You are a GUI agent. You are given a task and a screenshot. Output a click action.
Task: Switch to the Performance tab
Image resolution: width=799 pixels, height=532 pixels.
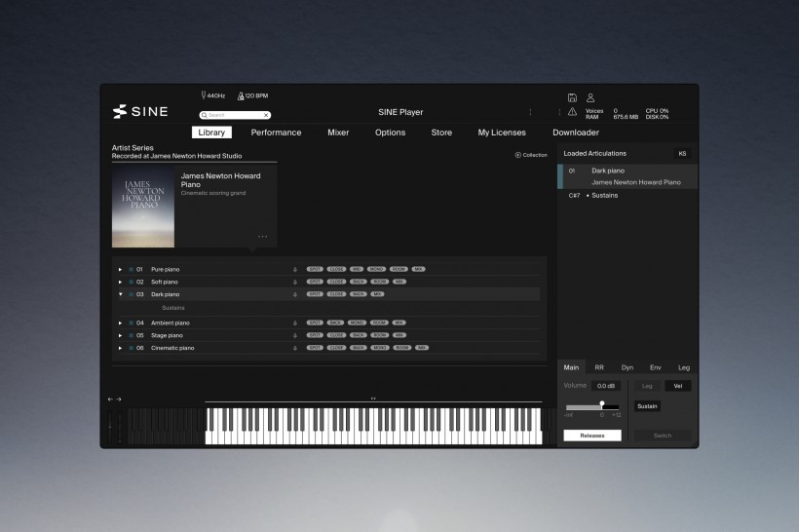(276, 133)
